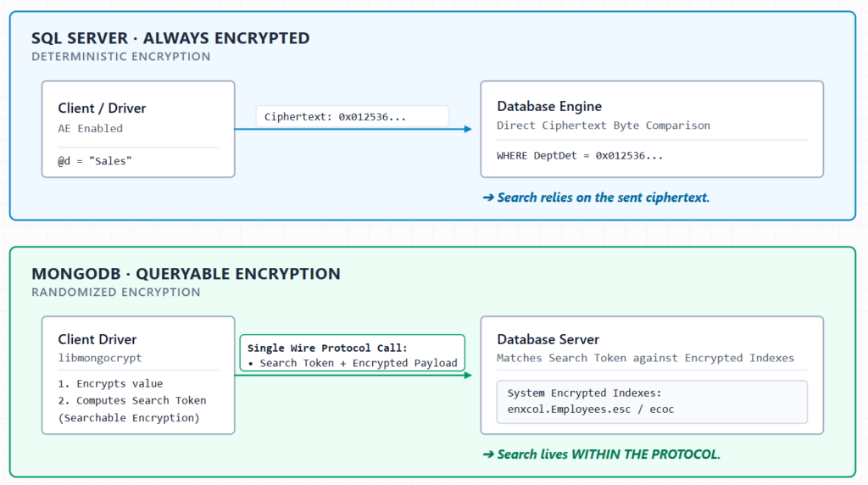Select 'WHERE DeptDet = 0x012536...' query line
This screenshot has width=868, height=485.
(580, 155)
